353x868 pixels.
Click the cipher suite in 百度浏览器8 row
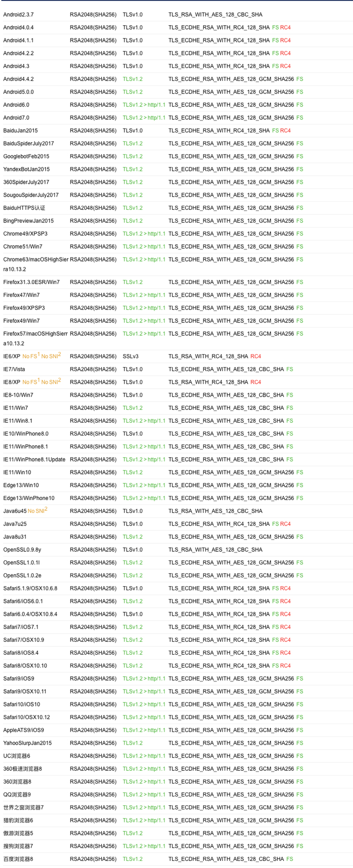226,859
